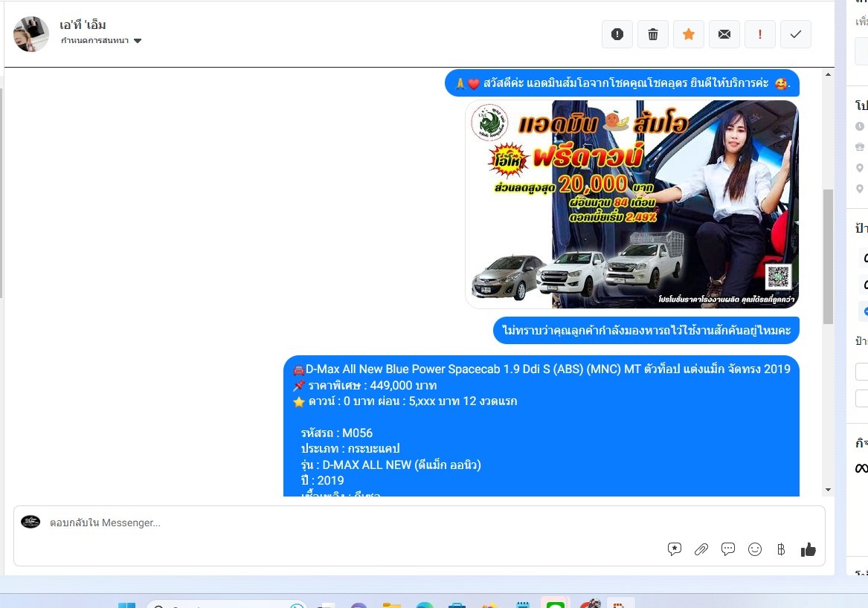Delete conversation using the trash icon
Screen dimensions: 868x608
click(x=652, y=34)
